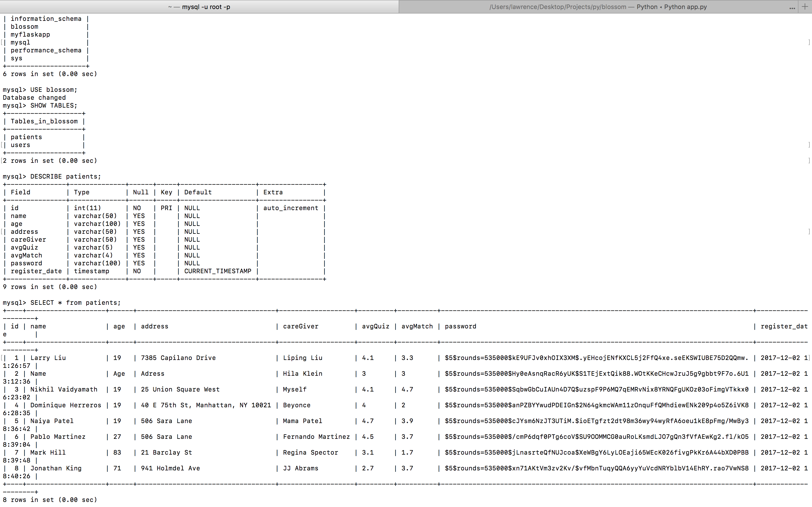This screenshot has width=812, height=507.
Task: Click right mark bracket next to '2 rows in set'
Action: pyautogui.click(x=809, y=161)
